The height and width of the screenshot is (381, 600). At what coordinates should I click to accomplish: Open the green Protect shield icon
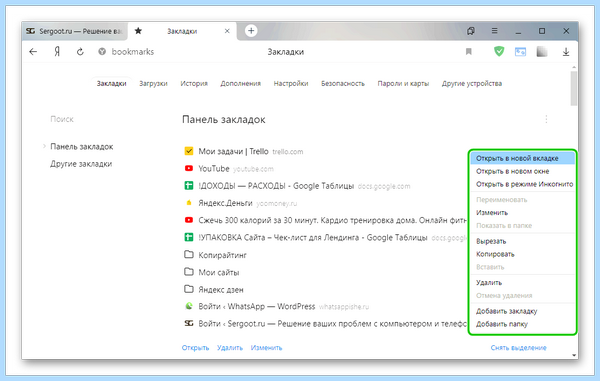tap(499, 51)
